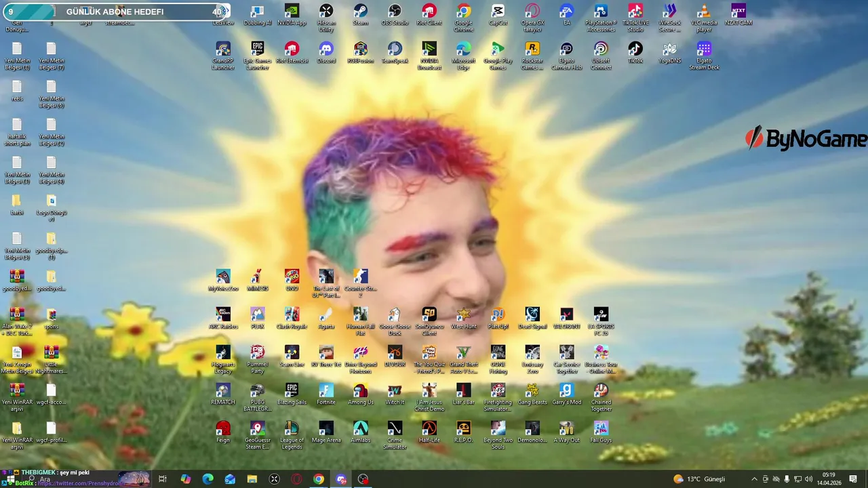Viewport: 868px width, 488px height.
Task: Open the Liar's Bar game icon
Action: tap(463, 394)
